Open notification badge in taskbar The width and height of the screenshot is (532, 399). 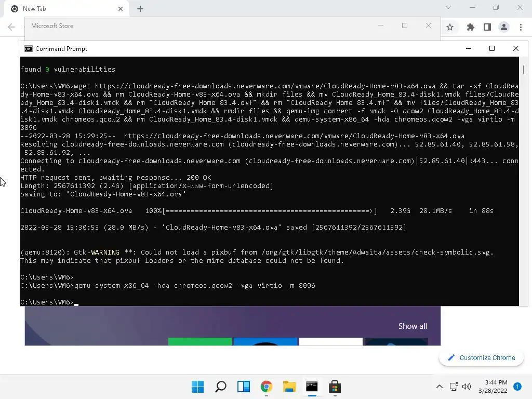[517, 387]
